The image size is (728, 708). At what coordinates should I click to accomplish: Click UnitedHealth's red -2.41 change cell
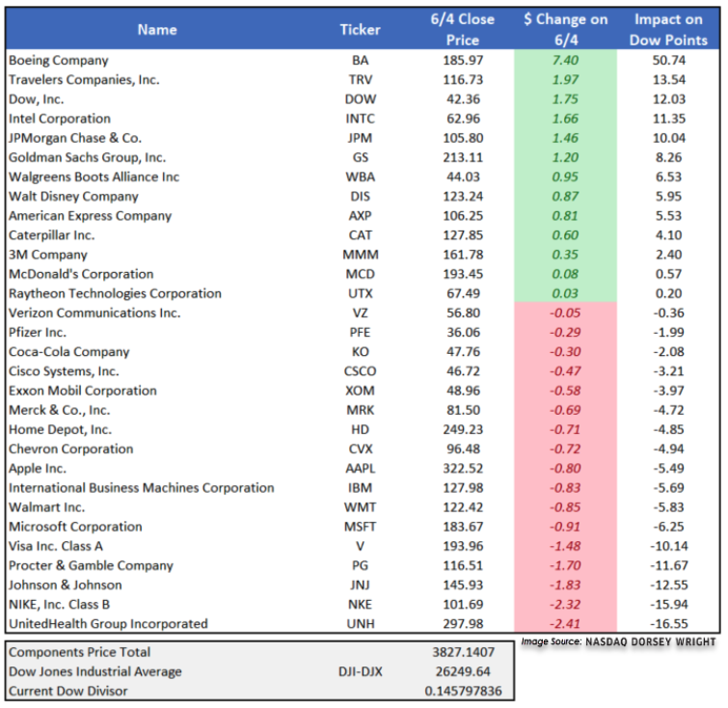(x=566, y=623)
